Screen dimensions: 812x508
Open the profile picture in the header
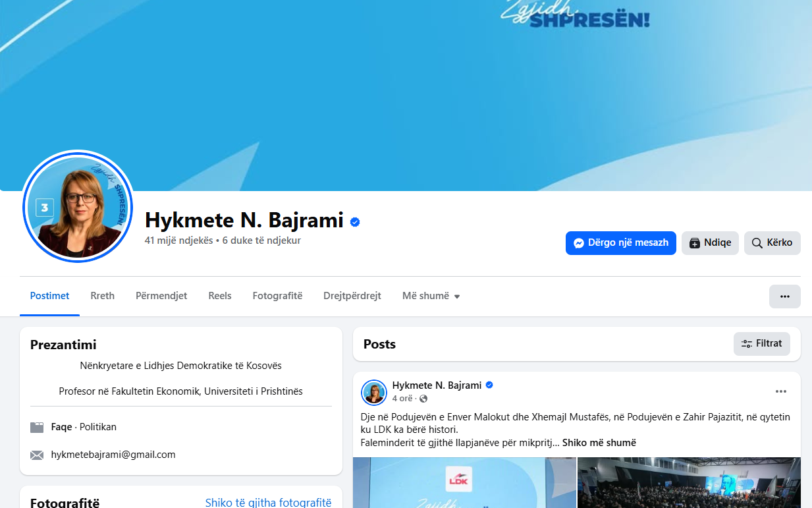click(x=78, y=207)
